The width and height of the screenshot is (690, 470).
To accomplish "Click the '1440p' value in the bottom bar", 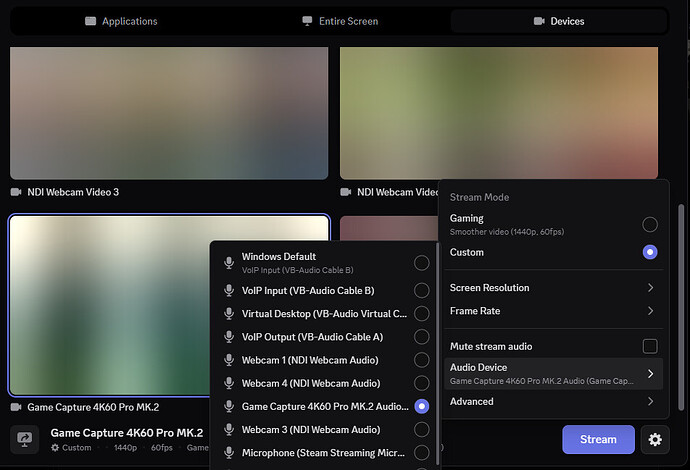I will (125, 448).
